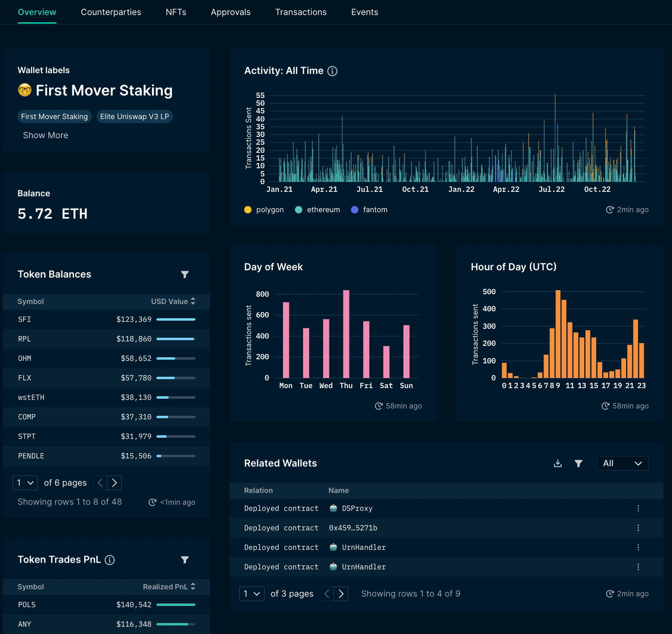Open the DSProxy row options menu
The width and height of the screenshot is (672, 634).
point(638,508)
